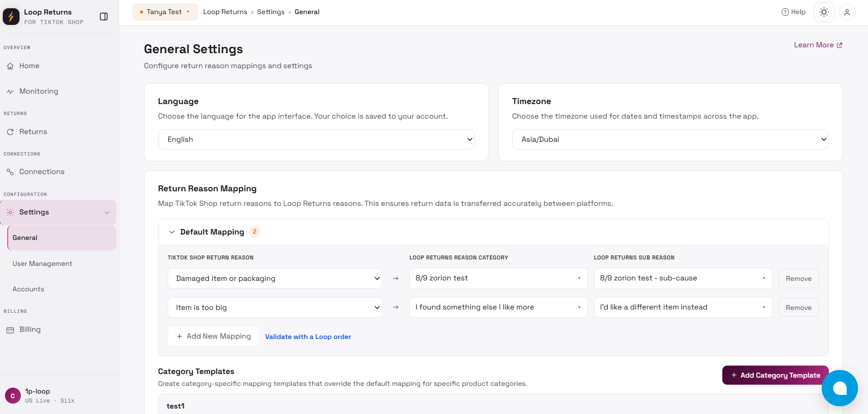This screenshot has width=868, height=414.
Task: Click the Default Mapping count badge 2
Action: pos(254,232)
